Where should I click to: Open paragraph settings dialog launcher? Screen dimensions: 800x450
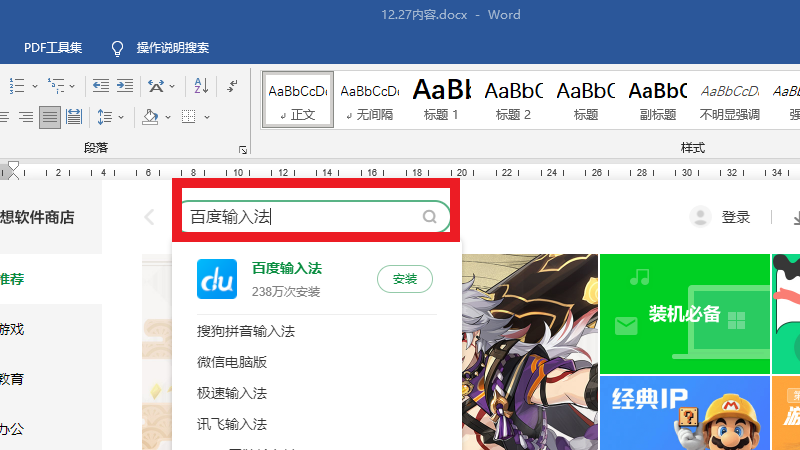243,149
